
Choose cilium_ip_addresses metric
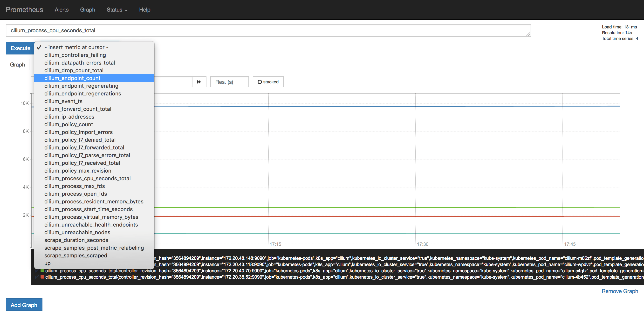click(x=94, y=117)
